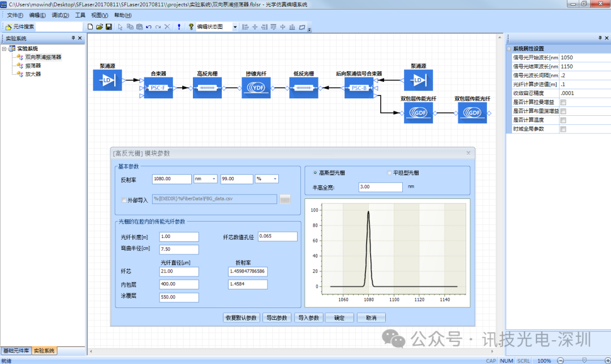The height and width of the screenshot is (364, 611).
Task: Click the 恢复默认参数 button
Action: [x=241, y=318]
